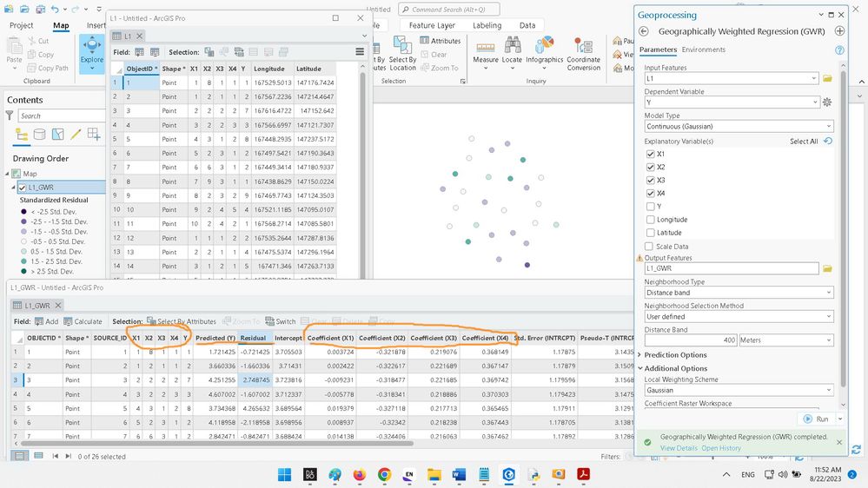The height and width of the screenshot is (488, 868).
Task: Click the Open History link
Action: (721, 448)
